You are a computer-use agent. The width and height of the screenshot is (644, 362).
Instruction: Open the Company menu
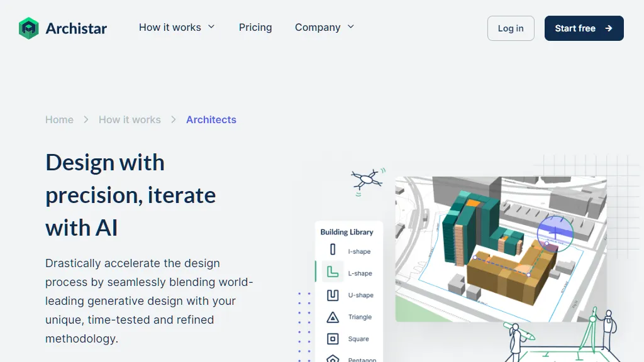[x=325, y=28]
